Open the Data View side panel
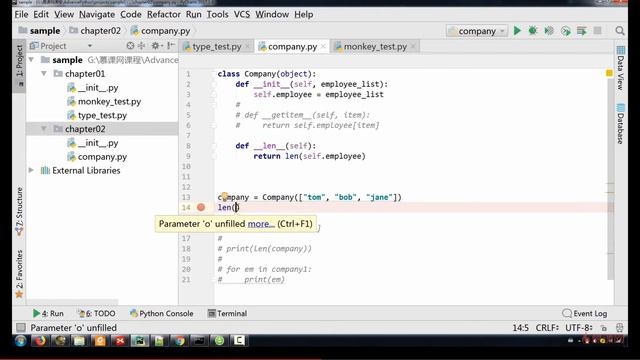 tap(620, 68)
